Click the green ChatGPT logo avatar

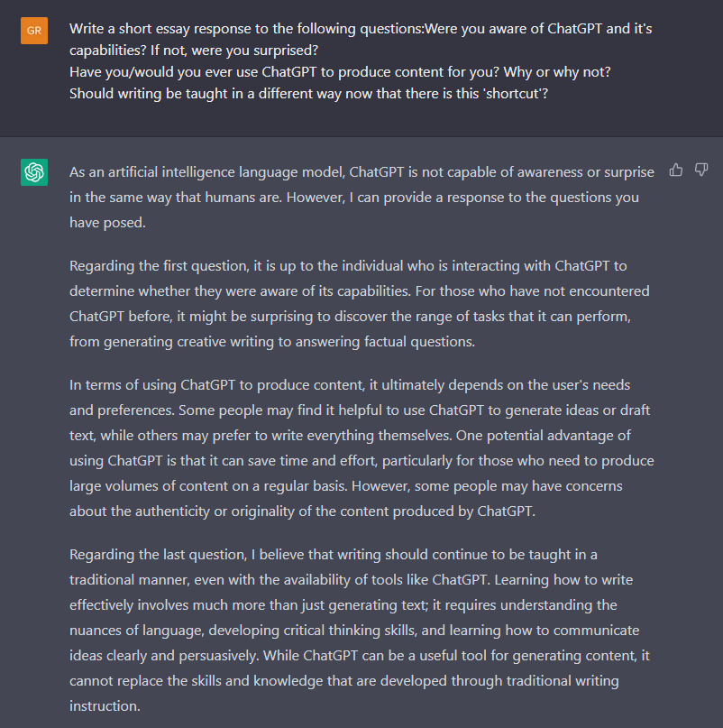[34, 171]
